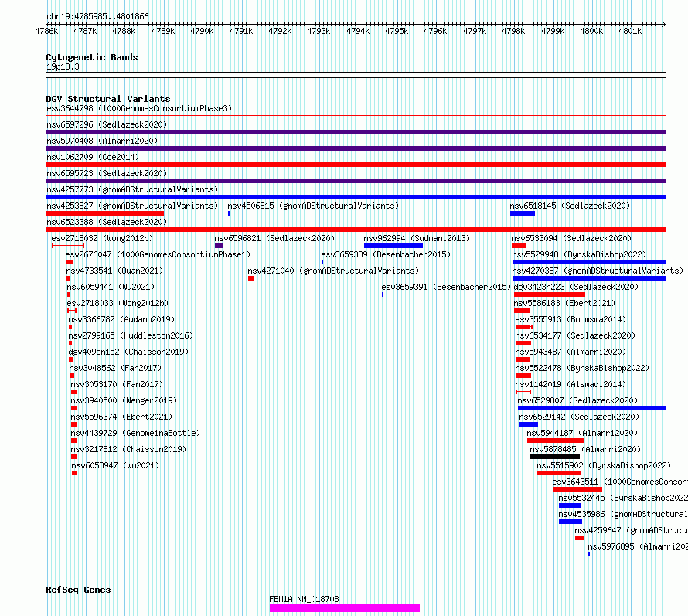Open the nsv6523388 (Sedlazeck2020) variant label
This screenshot has height=616, width=688.
[107, 222]
